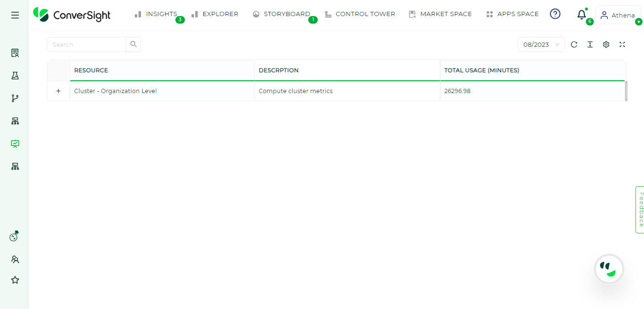Open the star favorites sidebar icon
This screenshot has width=644, height=309.
coord(15,280)
